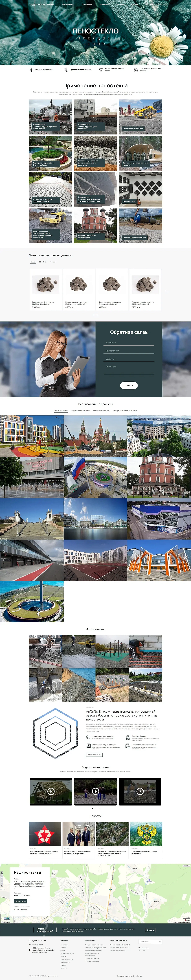
Task: Click the 'Ваше имя' input field
Action: pos(129,343)
